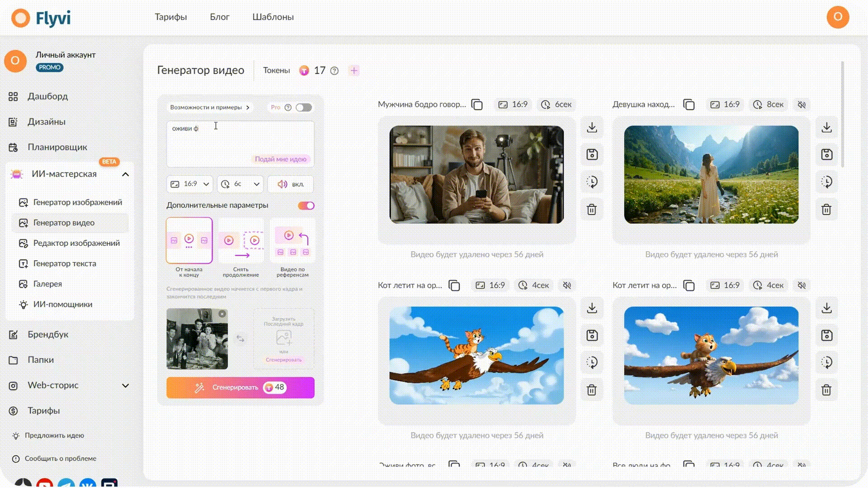The width and height of the screenshot is (868, 488).
Task: Click the video gallery vertical scrollbar
Action: click(843, 115)
